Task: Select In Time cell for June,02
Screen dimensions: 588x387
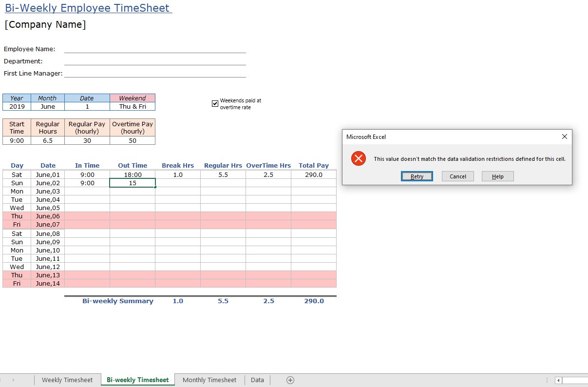Action: point(87,183)
